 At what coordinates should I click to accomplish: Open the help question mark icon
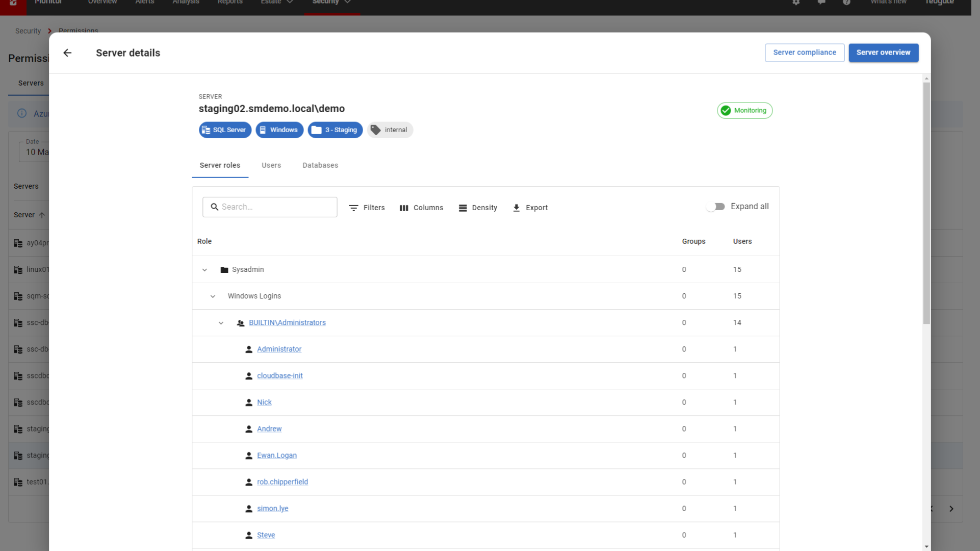click(x=846, y=3)
